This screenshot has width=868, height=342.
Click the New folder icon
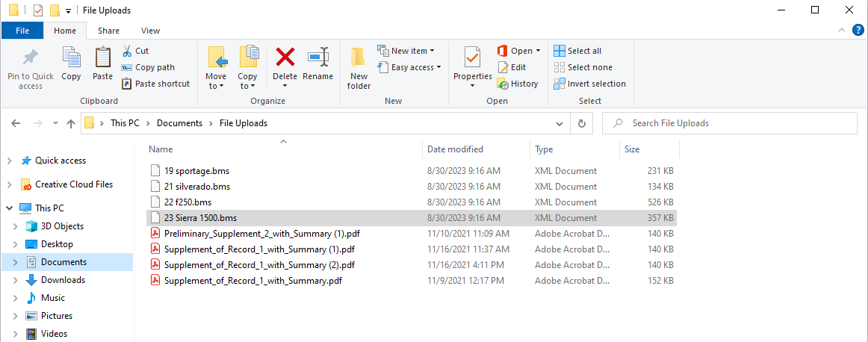pyautogui.click(x=359, y=57)
